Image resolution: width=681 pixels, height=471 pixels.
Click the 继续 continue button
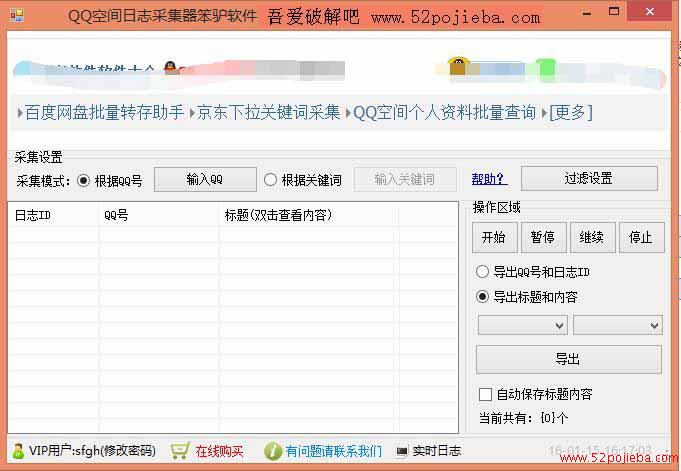[593, 237]
